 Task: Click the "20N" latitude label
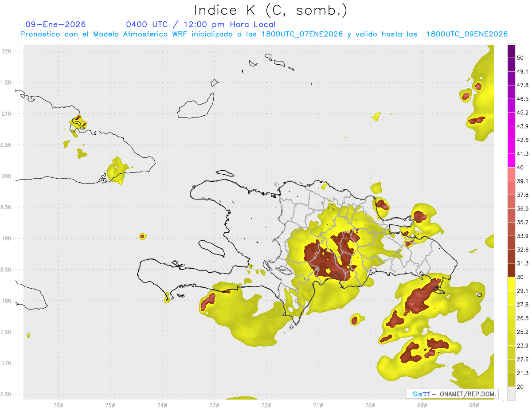pos(7,176)
